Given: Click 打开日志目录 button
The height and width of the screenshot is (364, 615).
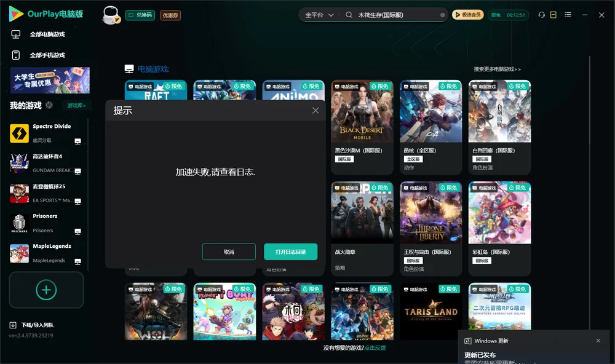Looking at the screenshot, I should [x=291, y=252].
